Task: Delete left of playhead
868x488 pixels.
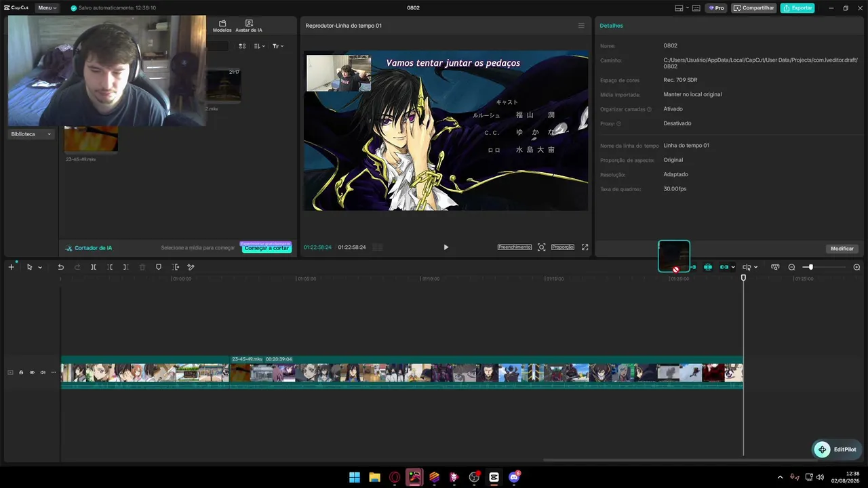Action: (x=110, y=267)
